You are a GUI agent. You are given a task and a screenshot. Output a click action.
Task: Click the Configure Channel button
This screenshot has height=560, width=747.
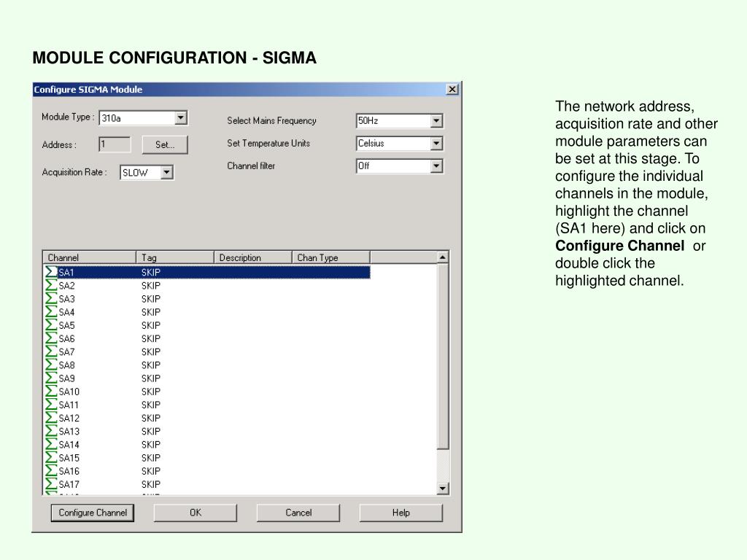tap(93, 513)
